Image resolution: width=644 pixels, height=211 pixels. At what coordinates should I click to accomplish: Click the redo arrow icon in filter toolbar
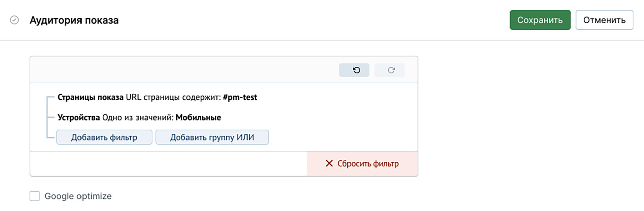[391, 70]
